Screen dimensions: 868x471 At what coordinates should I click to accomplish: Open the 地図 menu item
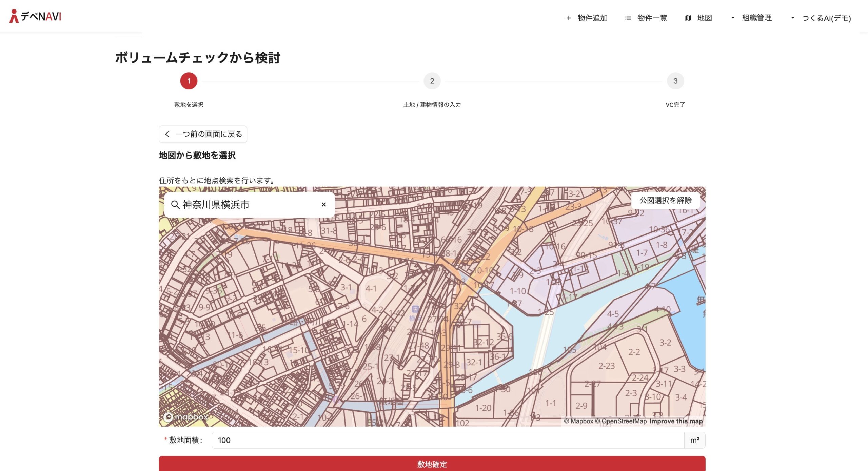tap(704, 18)
